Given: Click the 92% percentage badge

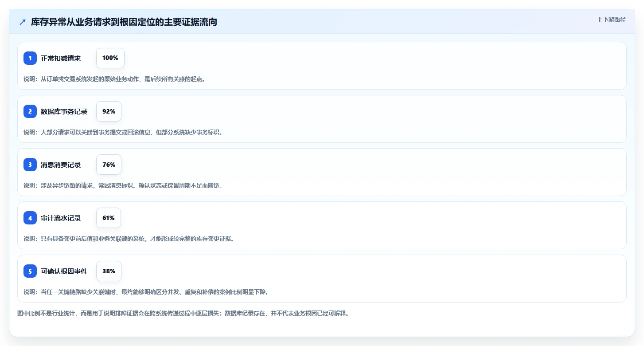Looking at the screenshot, I should pos(109,111).
